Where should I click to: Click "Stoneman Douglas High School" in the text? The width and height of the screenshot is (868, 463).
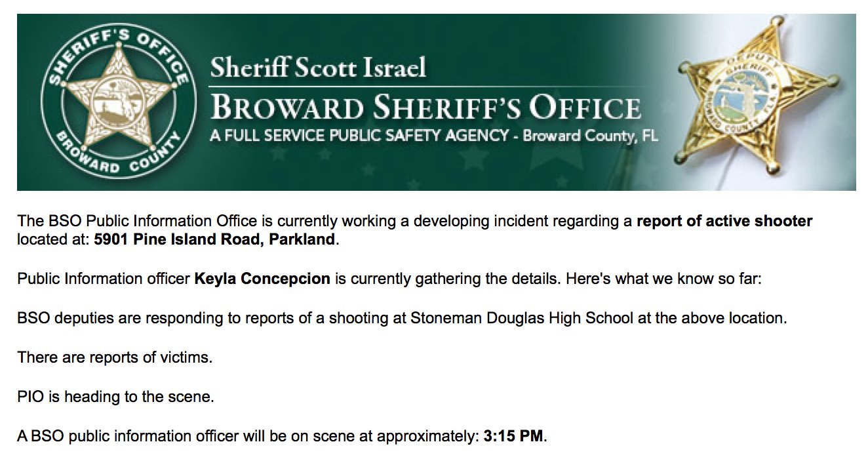pos(522,318)
